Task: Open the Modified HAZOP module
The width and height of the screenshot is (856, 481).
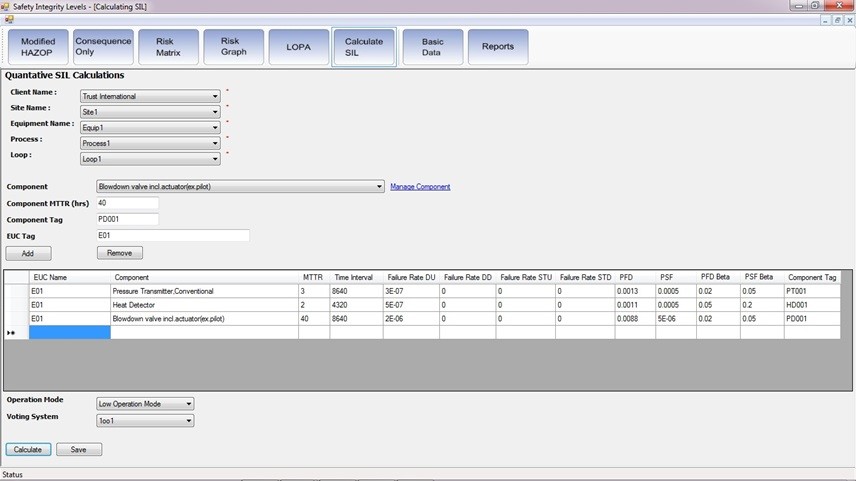Action: (x=39, y=47)
